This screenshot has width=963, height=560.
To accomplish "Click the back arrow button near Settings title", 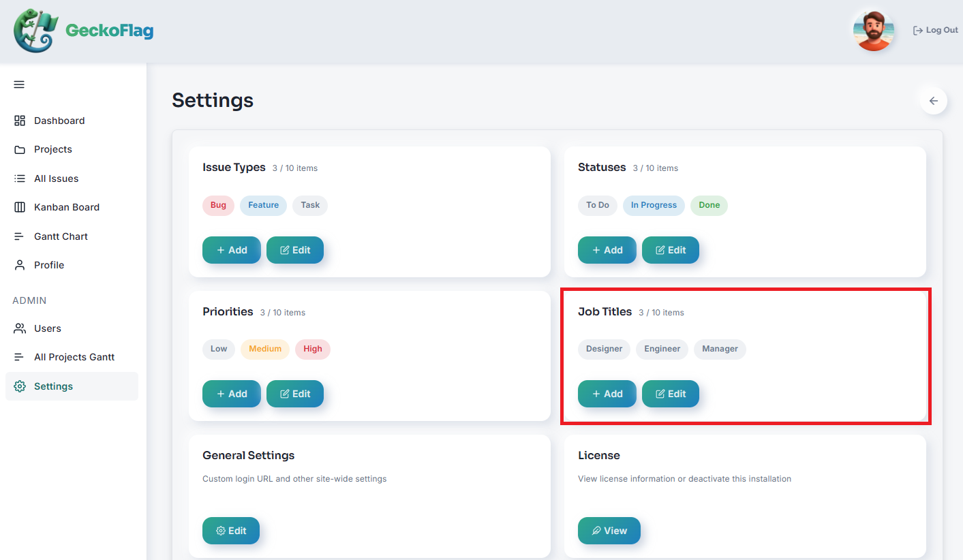I will [x=934, y=101].
